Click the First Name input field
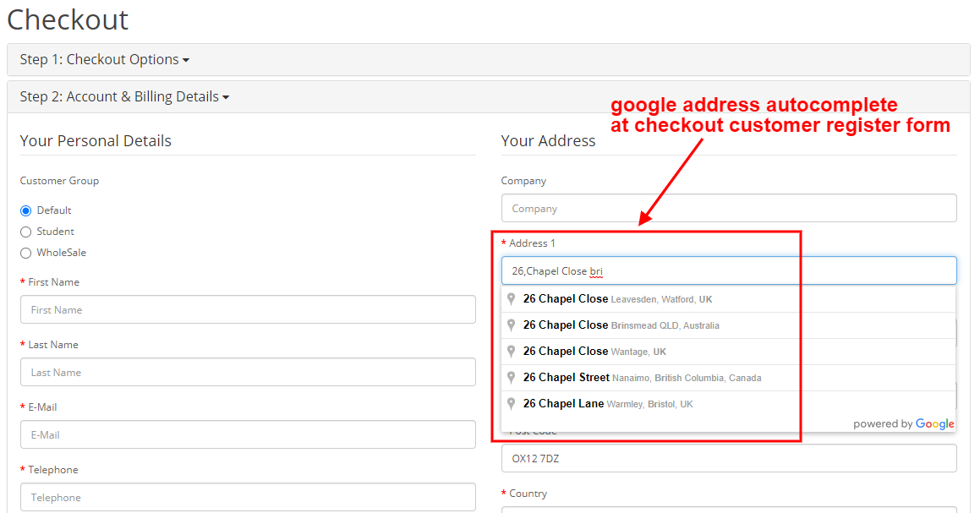Viewport: 980px width, 513px height. coord(248,309)
